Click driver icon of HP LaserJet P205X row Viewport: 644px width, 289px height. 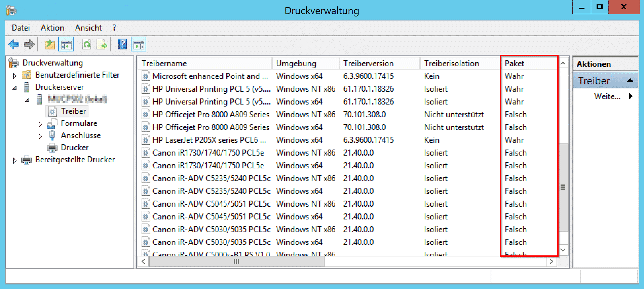tap(146, 140)
